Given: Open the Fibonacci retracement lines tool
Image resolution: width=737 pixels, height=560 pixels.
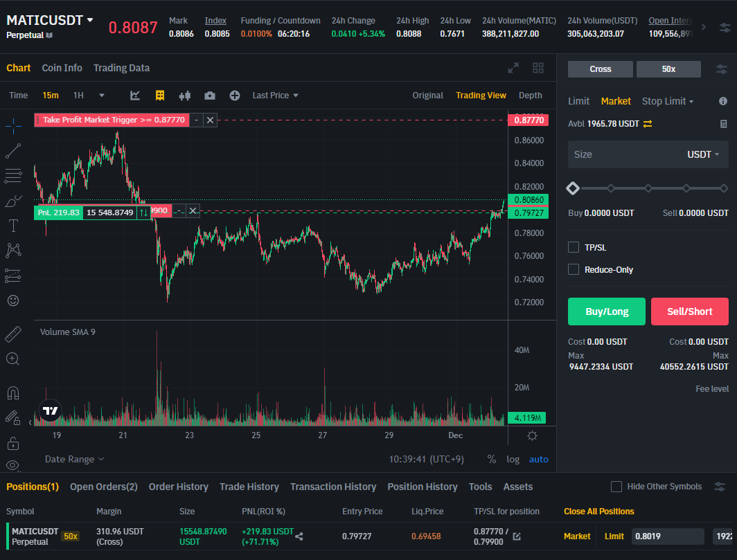Looking at the screenshot, I should point(13,176).
